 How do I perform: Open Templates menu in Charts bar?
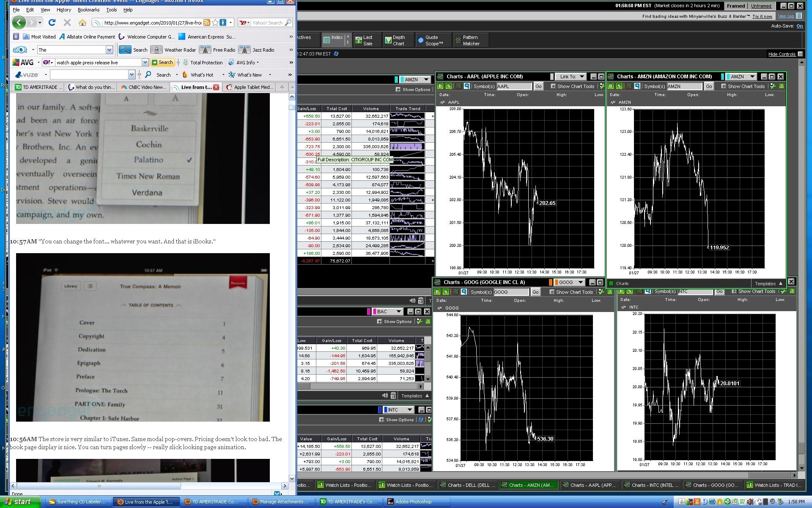coord(768,283)
